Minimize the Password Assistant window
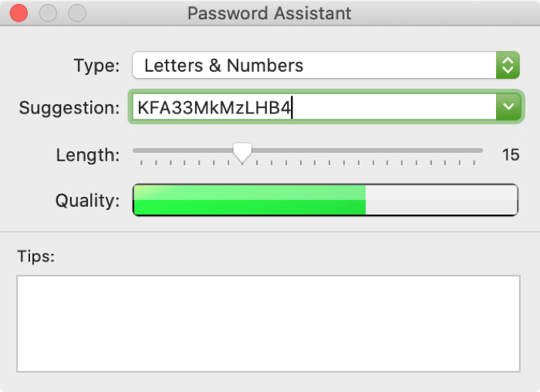The height and width of the screenshot is (392, 540). pos(48,13)
